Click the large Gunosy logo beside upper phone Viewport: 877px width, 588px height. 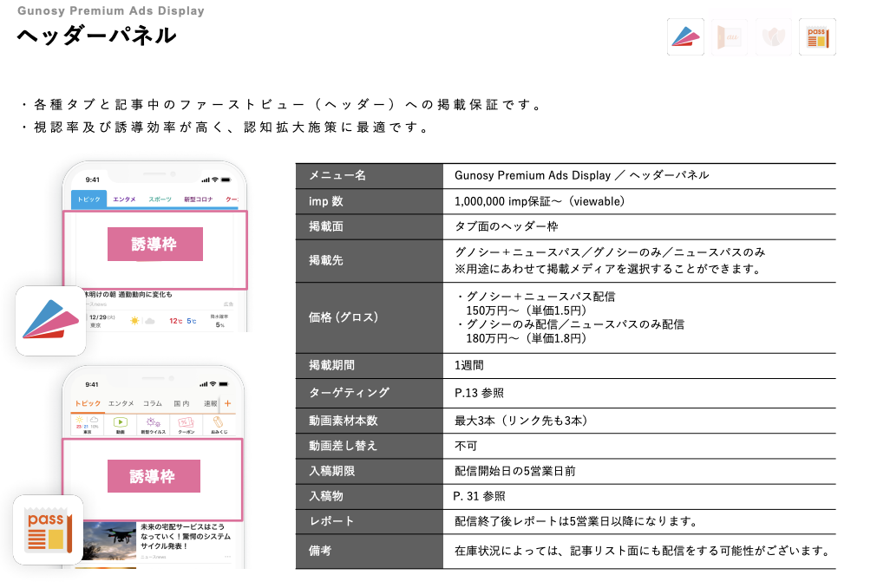tap(50, 321)
